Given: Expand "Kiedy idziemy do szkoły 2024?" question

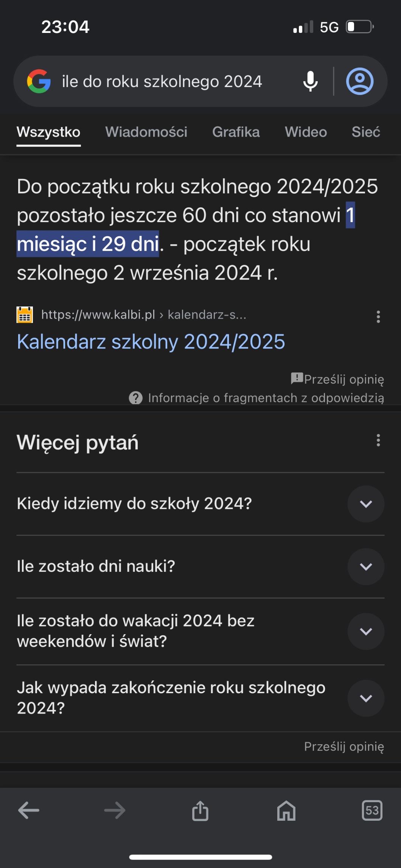Looking at the screenshot, I should (x=366, y=504).
